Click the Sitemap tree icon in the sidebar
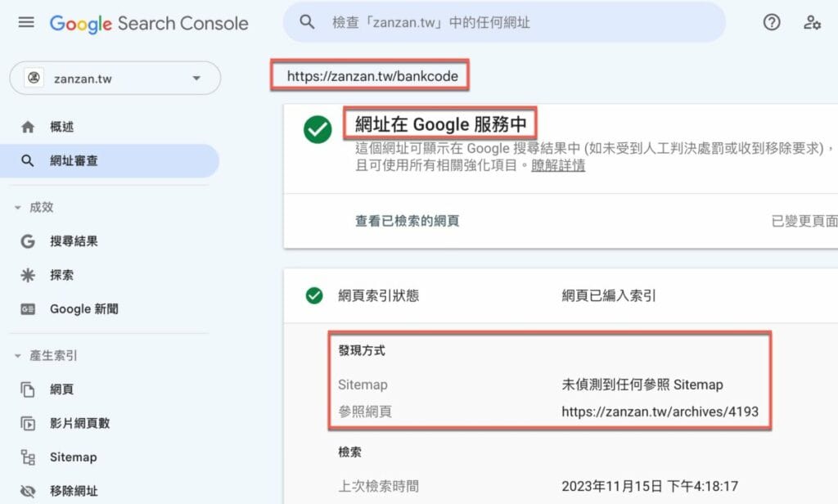 point(28,457)
